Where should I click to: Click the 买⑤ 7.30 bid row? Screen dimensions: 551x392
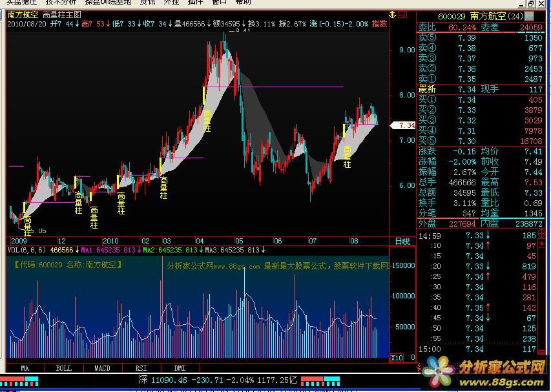(x=481, y=141)
